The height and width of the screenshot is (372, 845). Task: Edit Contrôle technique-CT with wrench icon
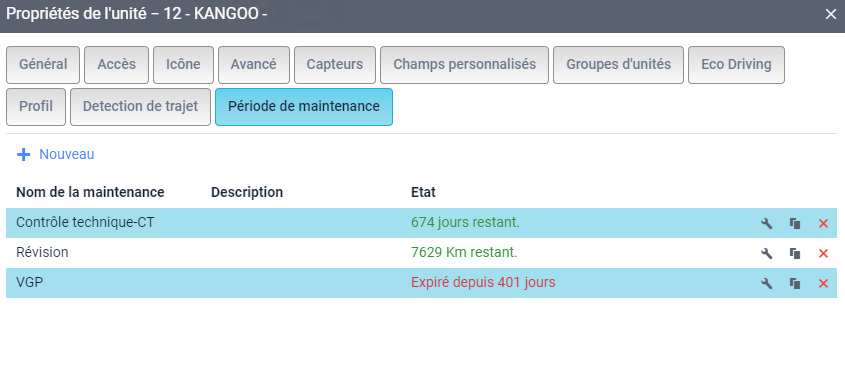(766, 223)
